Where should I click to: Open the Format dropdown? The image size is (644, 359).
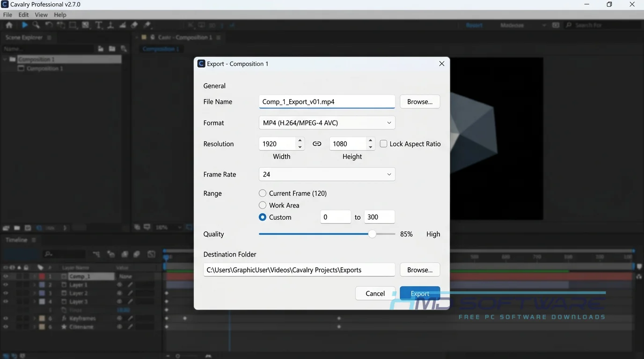[327, 123]
